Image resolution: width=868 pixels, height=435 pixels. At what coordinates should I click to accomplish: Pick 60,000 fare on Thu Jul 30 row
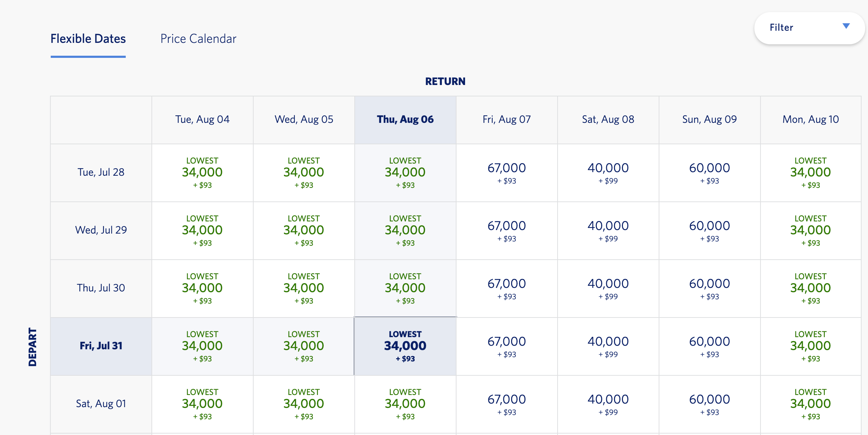(x=709, y=288)
